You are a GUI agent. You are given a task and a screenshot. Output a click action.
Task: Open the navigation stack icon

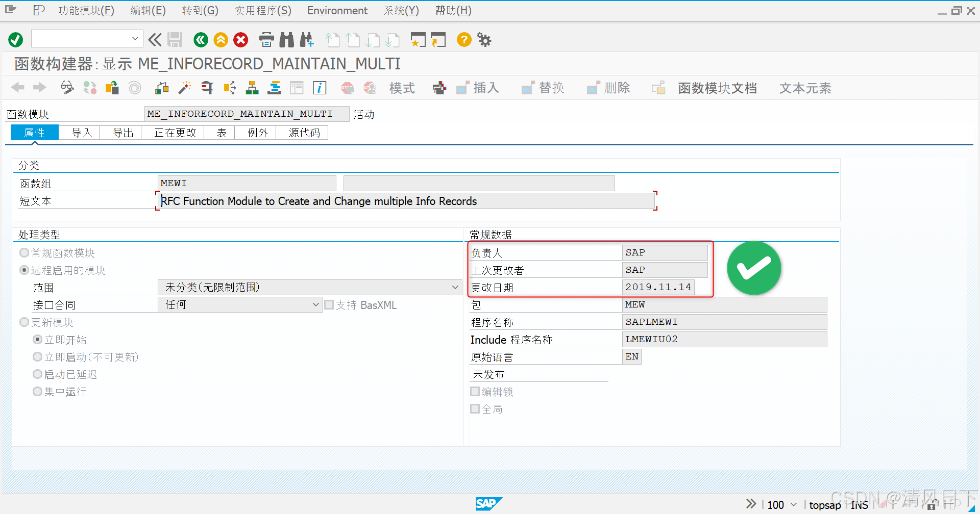(x=275, y=88)
